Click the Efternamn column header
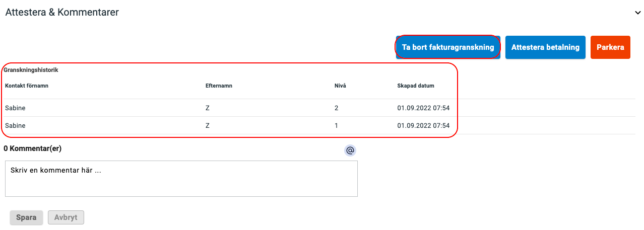Screen dimensions: 644x230 219,86
